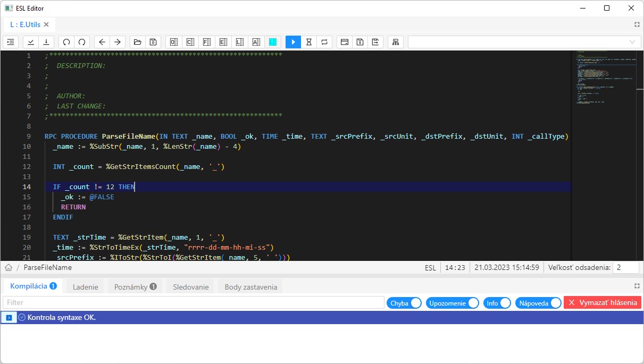
Task: Click ParseFileName in the breadcrumb bar
Action: click(47, 267)
